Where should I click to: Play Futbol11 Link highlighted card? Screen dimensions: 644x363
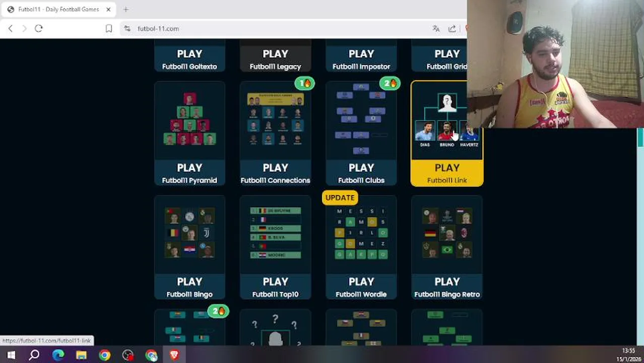click(x=447, y=172)
